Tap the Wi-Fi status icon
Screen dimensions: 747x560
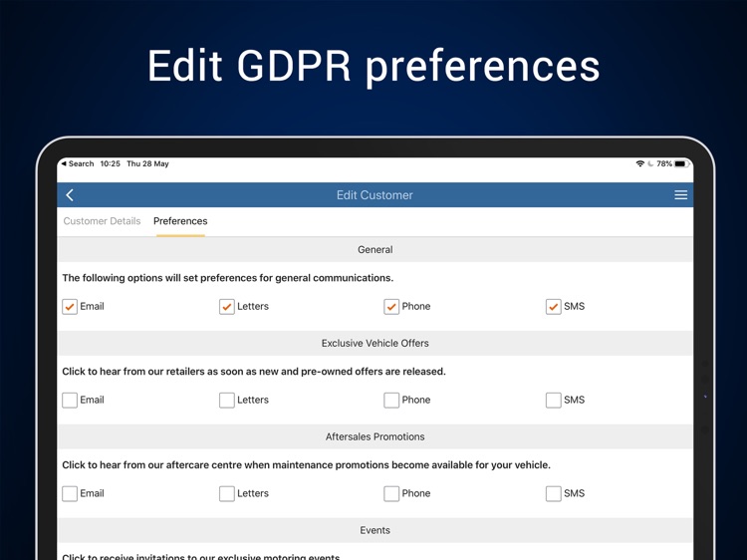pyautogui.click(x=639, y=163)
